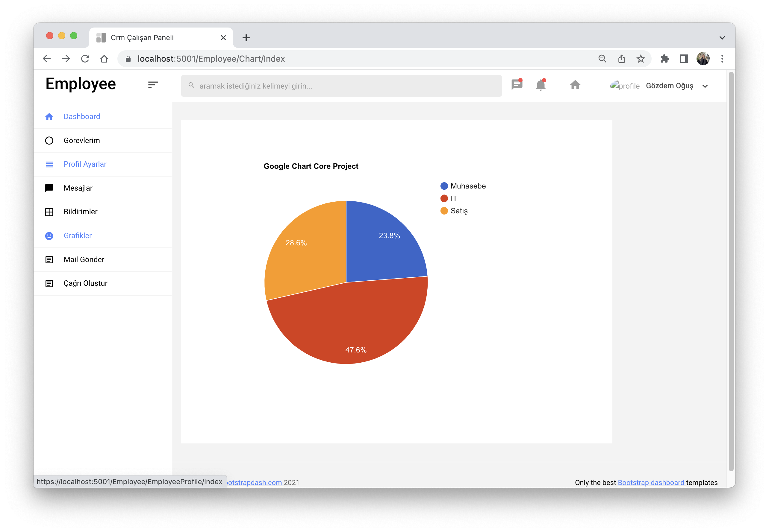Click the Gözdem Oğuş username

click(x=669, y=86)
